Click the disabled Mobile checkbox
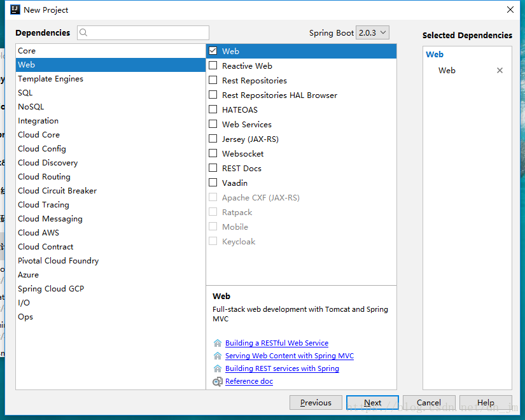The width and height of the screenshot is (525, 420). click(213, 227)
